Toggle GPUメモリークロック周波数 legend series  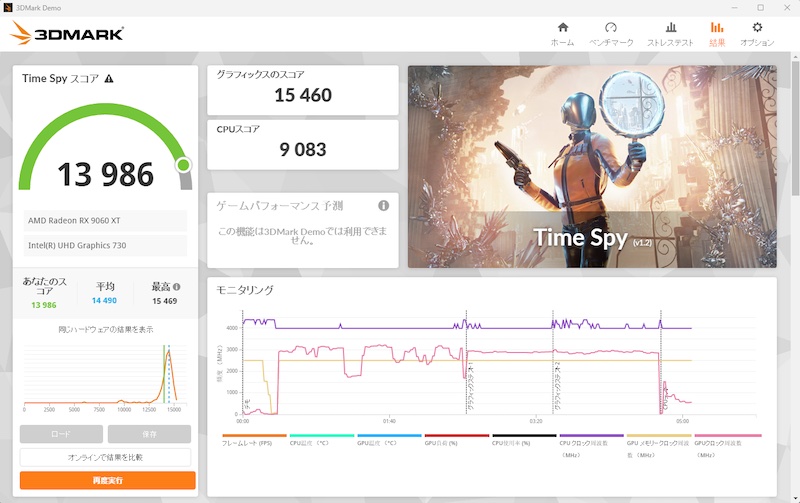[x=659, y=445]
